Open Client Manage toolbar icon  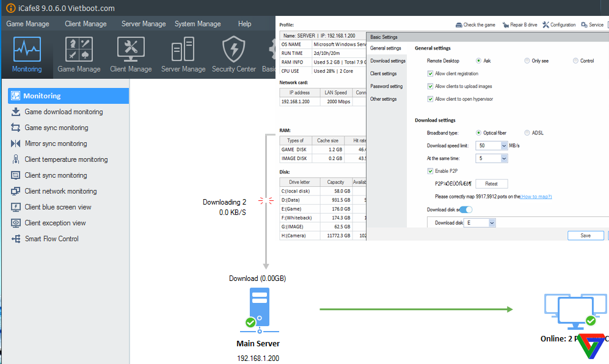(131, 54)
